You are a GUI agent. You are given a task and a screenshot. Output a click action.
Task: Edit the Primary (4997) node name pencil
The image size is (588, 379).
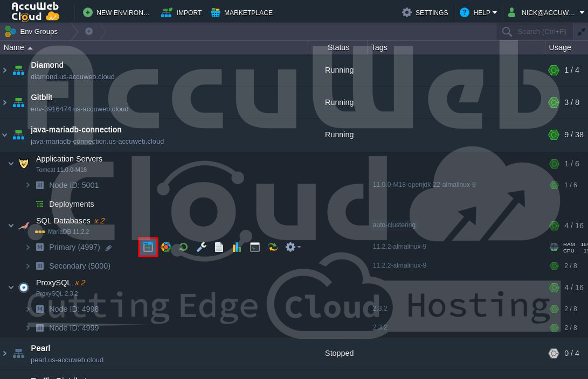click(108, 248)
